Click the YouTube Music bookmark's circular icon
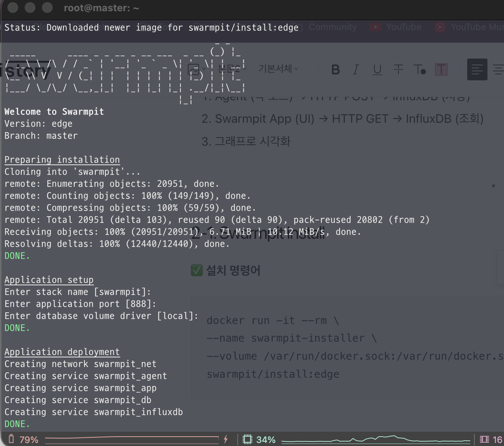 coord(440,27)
